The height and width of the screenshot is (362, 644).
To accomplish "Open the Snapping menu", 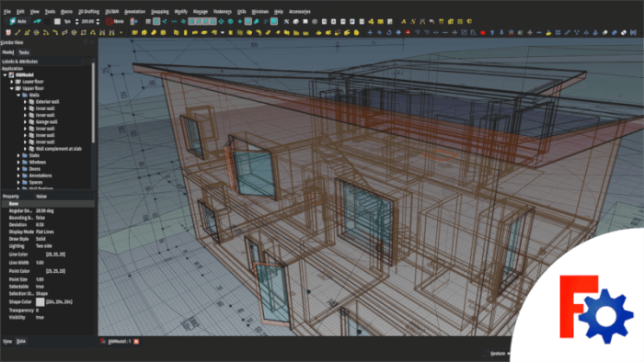I will coord(160,11).
